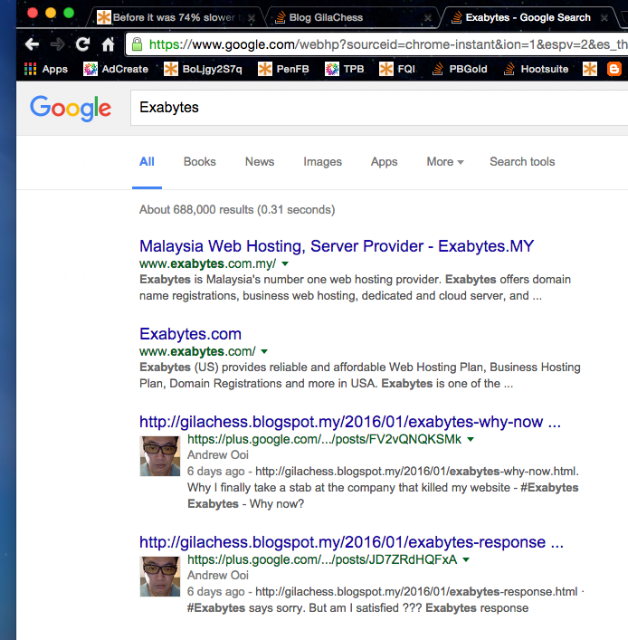
Task: Expand the More search filters dropdown
Action: (x=445, y=162)
